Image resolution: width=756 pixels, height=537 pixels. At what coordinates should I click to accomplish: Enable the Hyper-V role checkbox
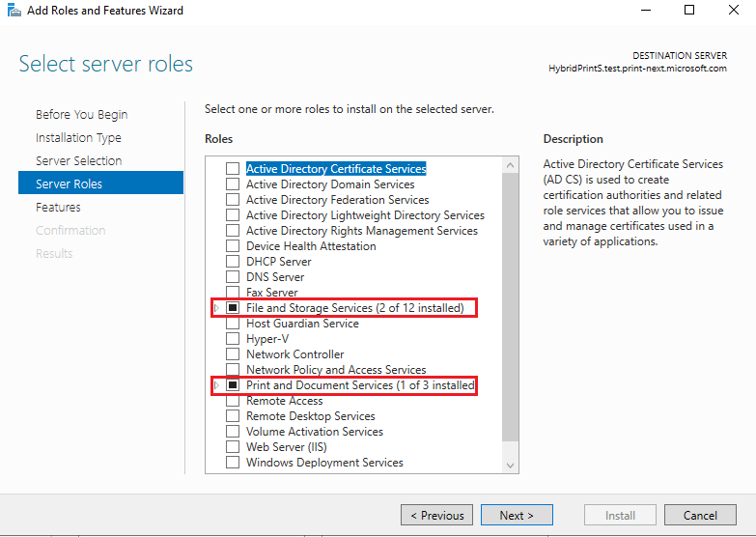(233, 338)
